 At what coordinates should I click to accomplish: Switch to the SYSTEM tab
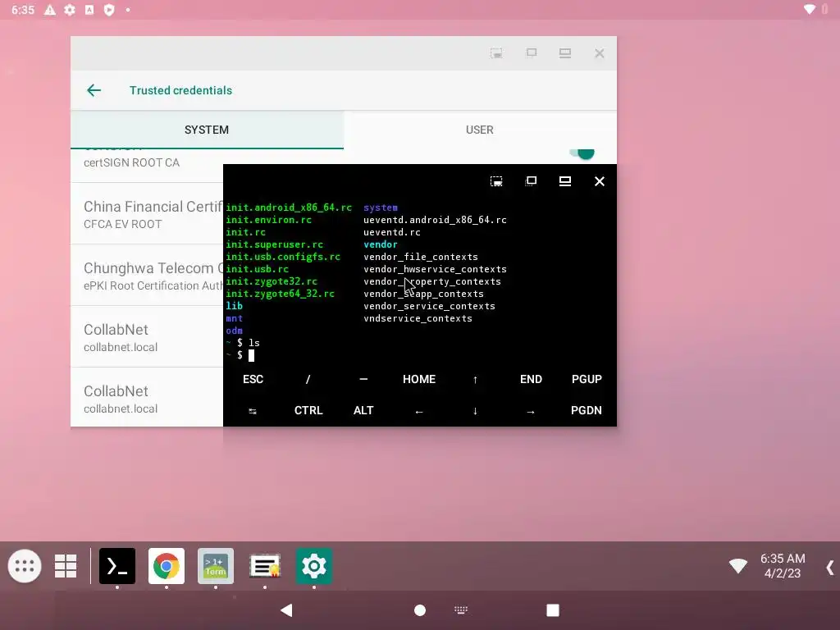point(207,130)
